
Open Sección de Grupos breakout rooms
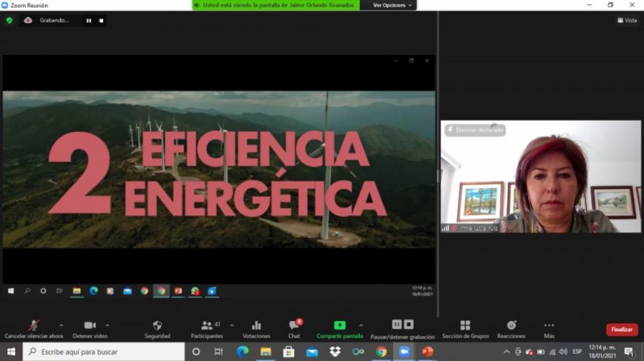[465, 328]
